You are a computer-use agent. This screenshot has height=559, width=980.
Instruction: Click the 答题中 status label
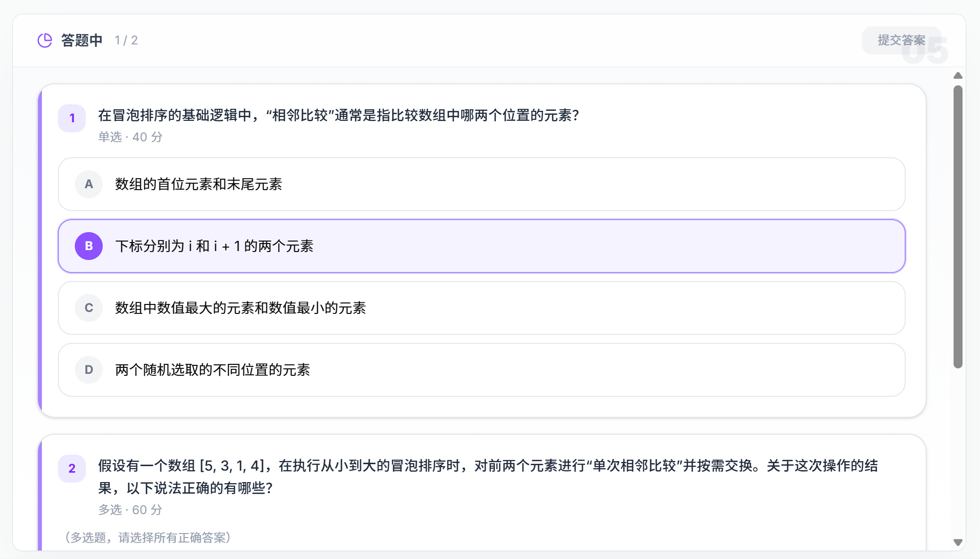click(x=81, y=40)
